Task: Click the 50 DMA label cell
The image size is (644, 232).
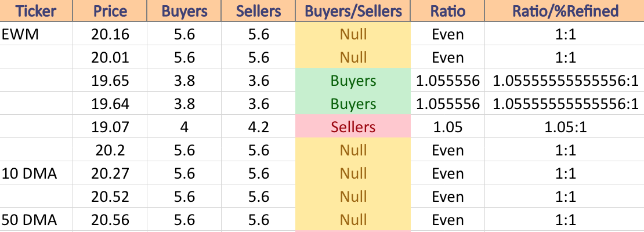Action: (x=36, y=219)
